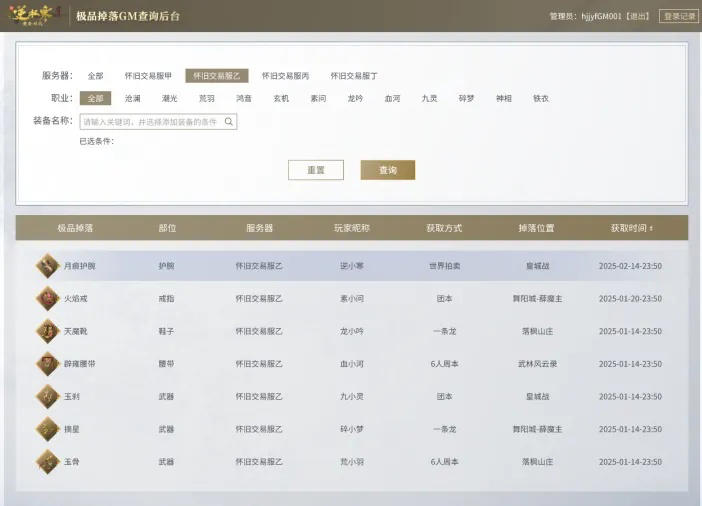Viewport: 702px width, 506px height.
Task: Select server 怀旧交易服甲
Action: pos(148,76)
